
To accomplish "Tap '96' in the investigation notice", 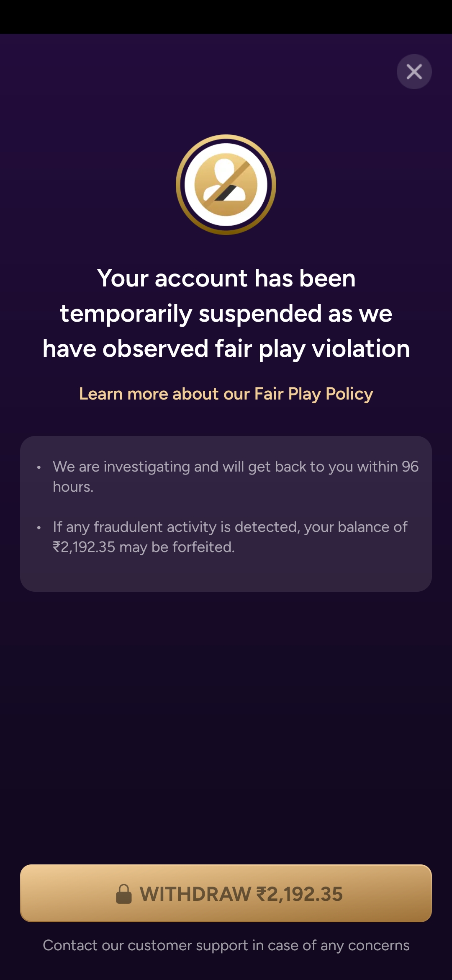I will point(410,467).
